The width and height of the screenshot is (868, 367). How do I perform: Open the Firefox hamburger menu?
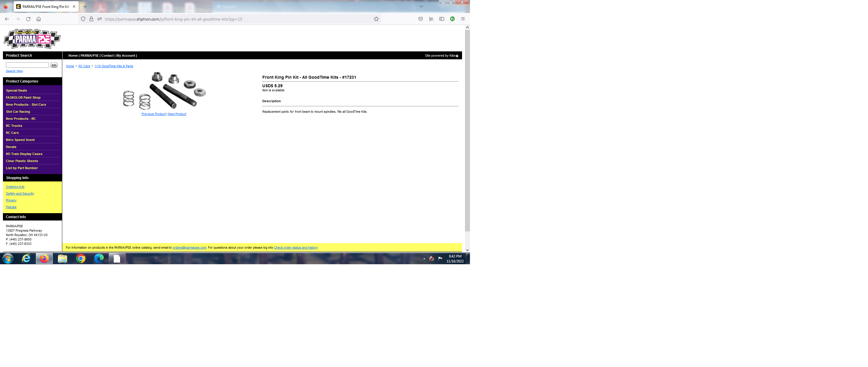[463, 19]
